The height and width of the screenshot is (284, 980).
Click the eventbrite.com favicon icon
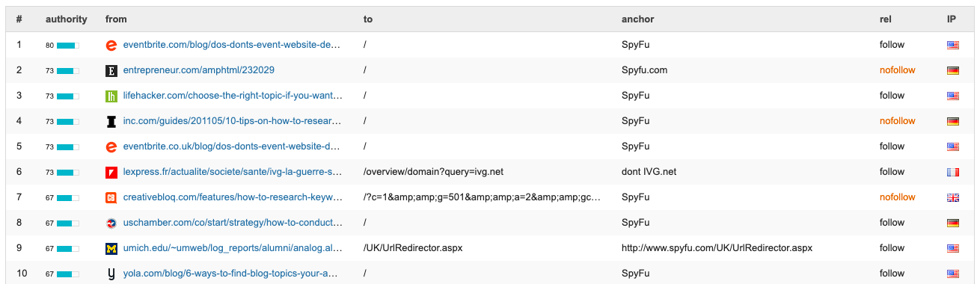click(x=111, y=45)
